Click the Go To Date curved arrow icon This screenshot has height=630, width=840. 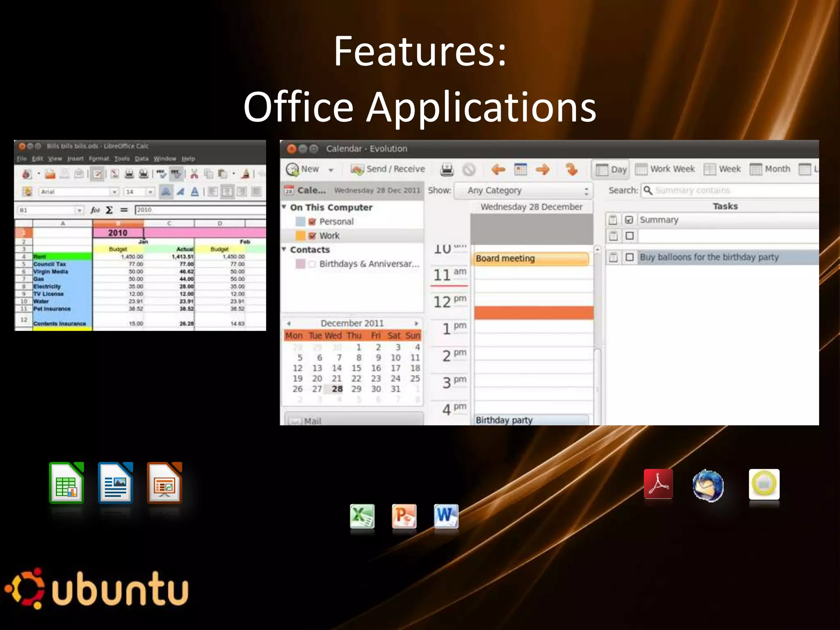571,169
